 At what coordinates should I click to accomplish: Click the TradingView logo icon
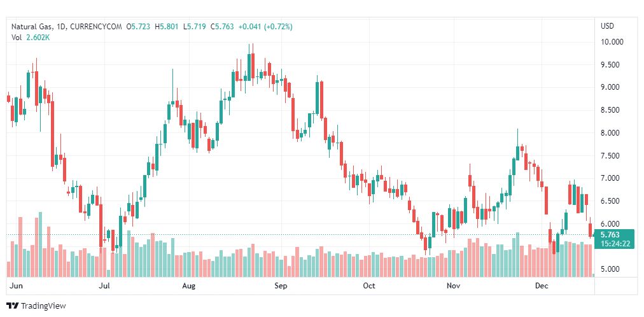[x=12, y=306]
